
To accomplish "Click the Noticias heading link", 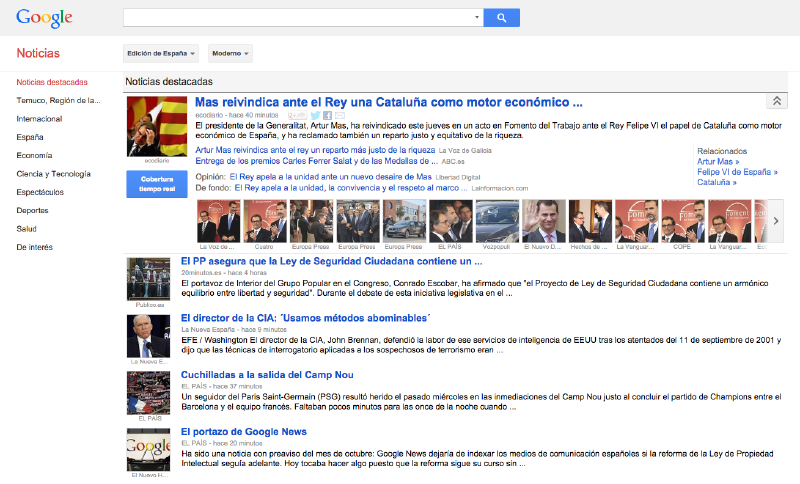I will click(38, 53).
